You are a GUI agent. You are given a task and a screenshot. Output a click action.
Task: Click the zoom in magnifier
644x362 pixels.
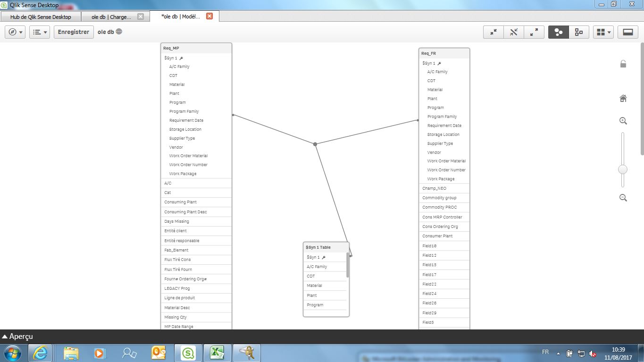(623, 121)
